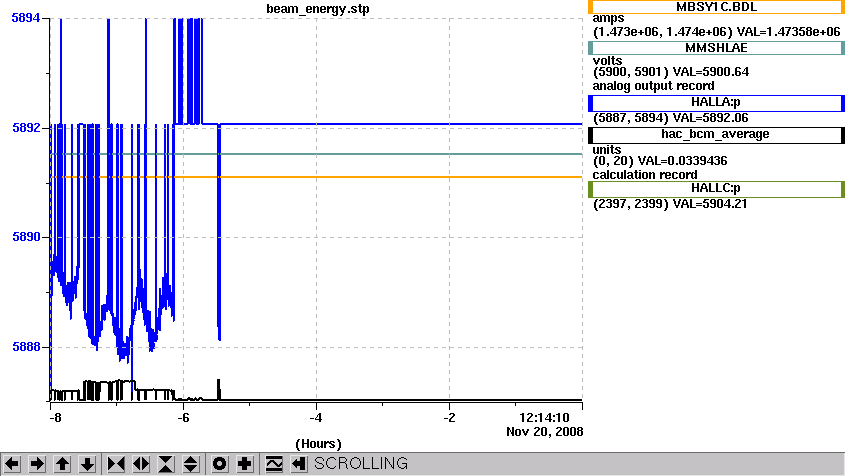Click the VAL=5892.06 readout
The image size is (845, 476).
coord(711,118)
